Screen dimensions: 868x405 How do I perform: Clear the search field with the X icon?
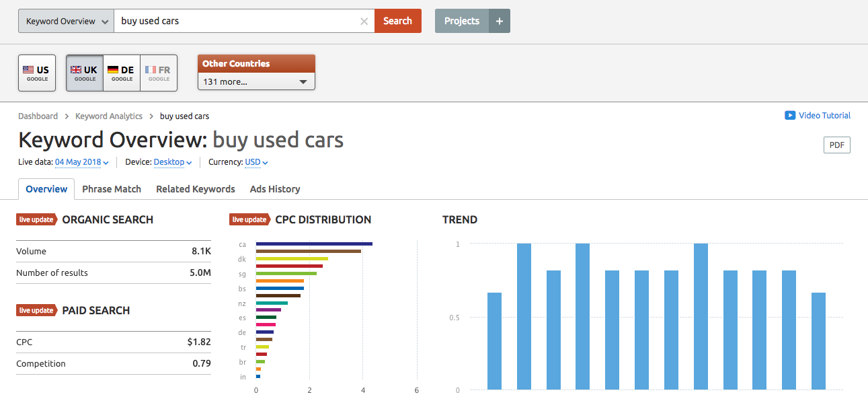[x=364, y=21]
